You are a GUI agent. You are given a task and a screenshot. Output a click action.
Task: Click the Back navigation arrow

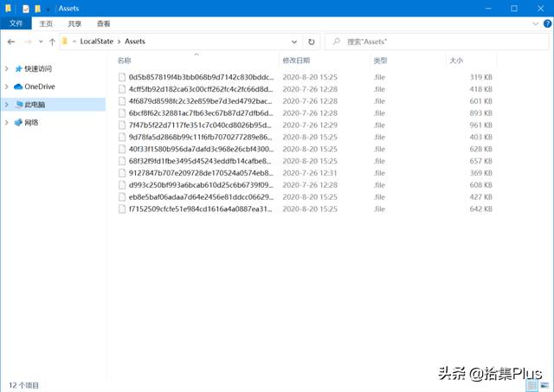point(11,41)
